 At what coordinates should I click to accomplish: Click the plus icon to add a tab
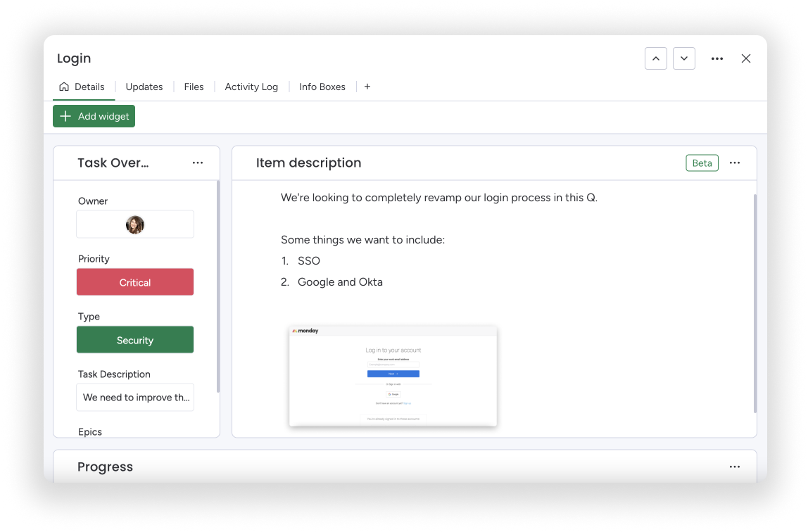coord(367,87)
